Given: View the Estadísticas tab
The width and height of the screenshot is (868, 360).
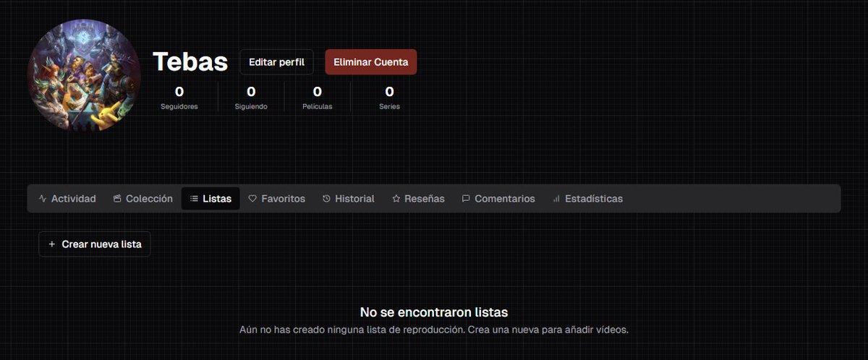Looking at the screenshot, I should click(x=587, y=199).
